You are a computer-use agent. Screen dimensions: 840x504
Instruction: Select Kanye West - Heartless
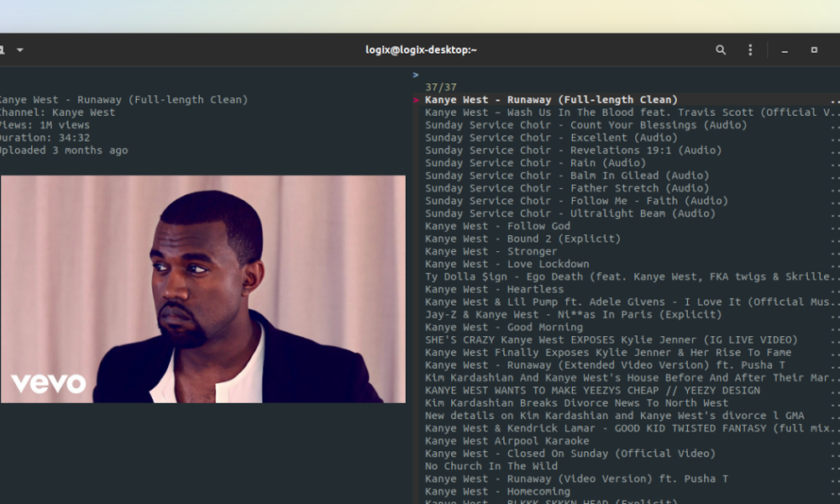tap(495, 289)
